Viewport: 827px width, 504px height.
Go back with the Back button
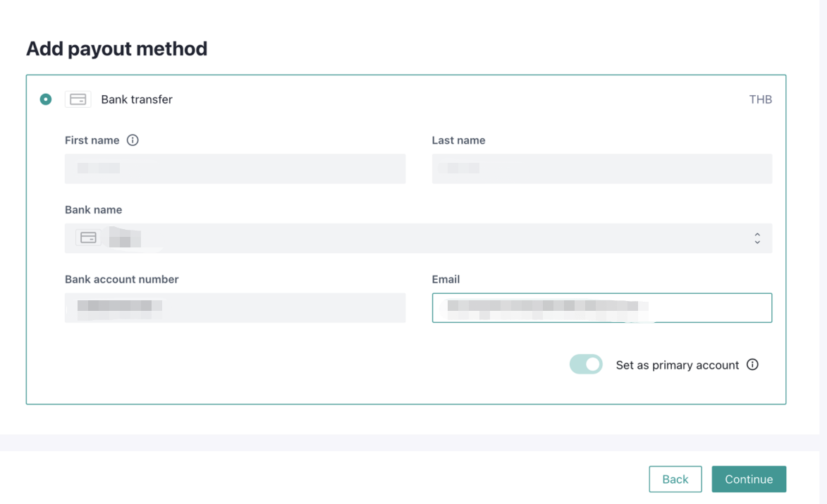point(675,479)
